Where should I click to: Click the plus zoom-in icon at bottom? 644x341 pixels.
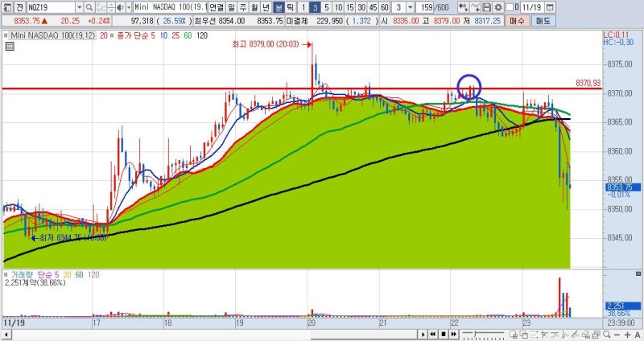627,335
